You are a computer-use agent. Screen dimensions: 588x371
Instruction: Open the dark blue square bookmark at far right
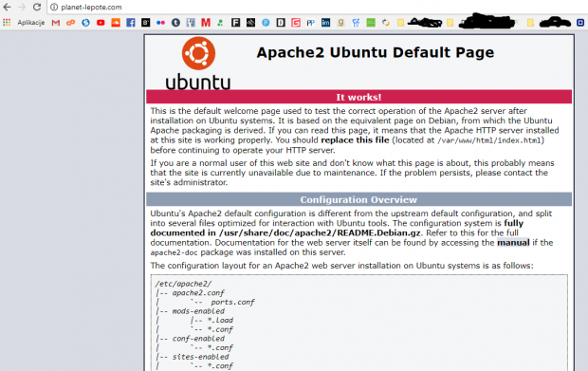tap(580, 23)
